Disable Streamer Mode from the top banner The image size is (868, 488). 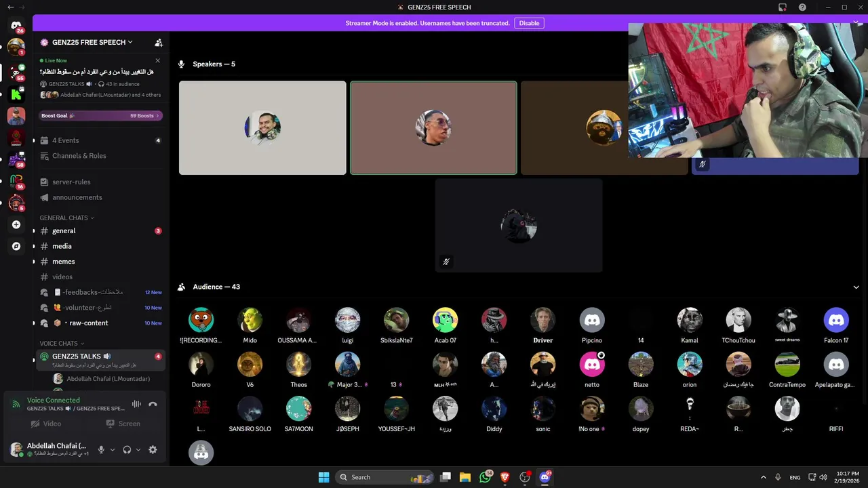coord(529,23)
